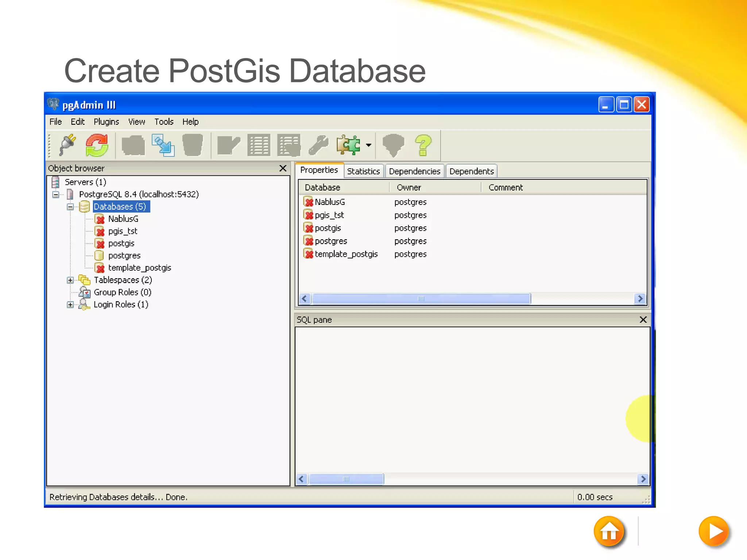This screenshot has width=747, height=560.
Task: Click the pgis_tst row in Properties list
Action: pyautogui.click(x=472, y=215)
